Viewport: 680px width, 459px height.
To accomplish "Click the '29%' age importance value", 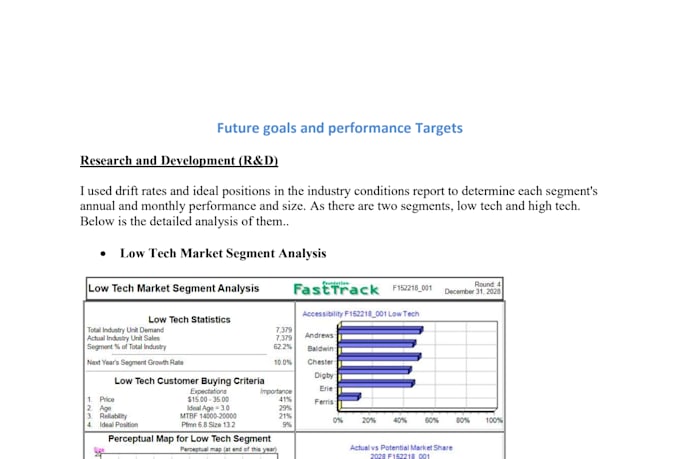I will point(286,408).
